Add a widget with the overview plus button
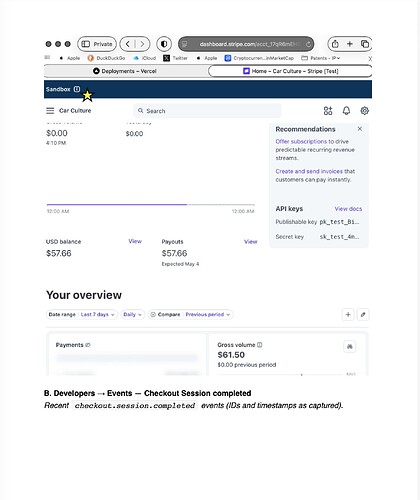This screenshot has height=500, width=420. tap(348, 314)
